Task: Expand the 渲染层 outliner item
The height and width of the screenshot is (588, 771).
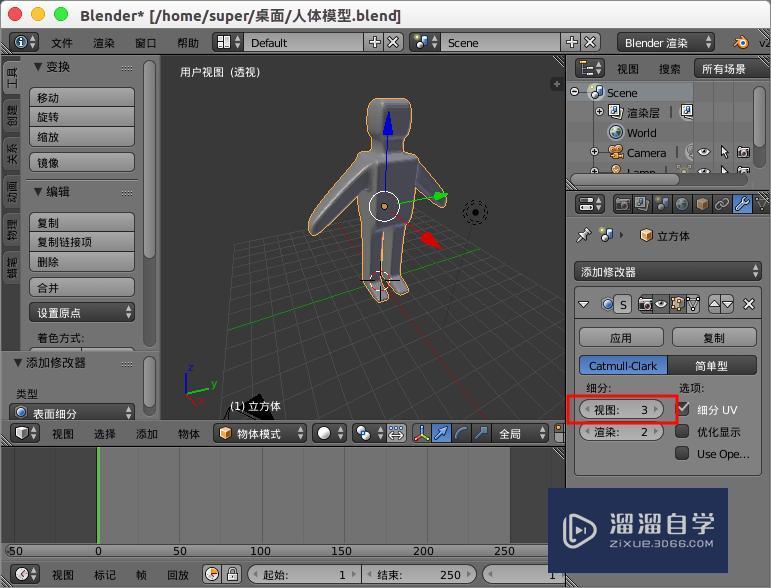Action: [599, 112]
